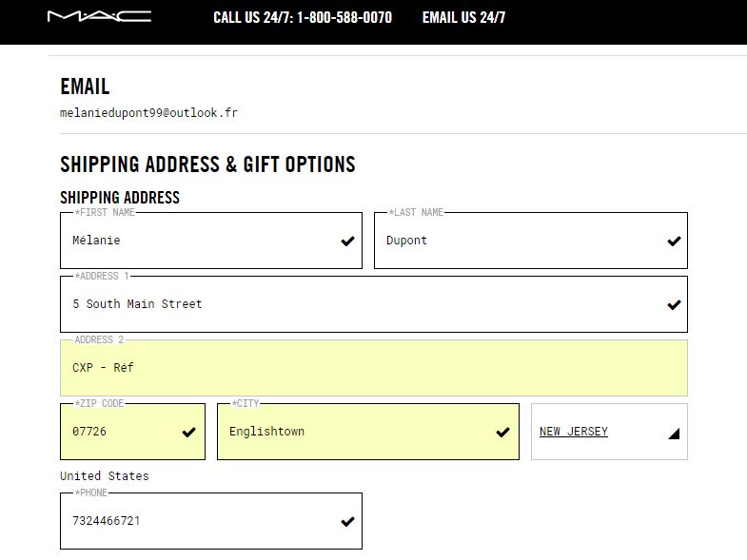This screenshot has width=747, height=560.
Task: Focus the Last Name field with Dupont
Action: [x=531, y=241]
